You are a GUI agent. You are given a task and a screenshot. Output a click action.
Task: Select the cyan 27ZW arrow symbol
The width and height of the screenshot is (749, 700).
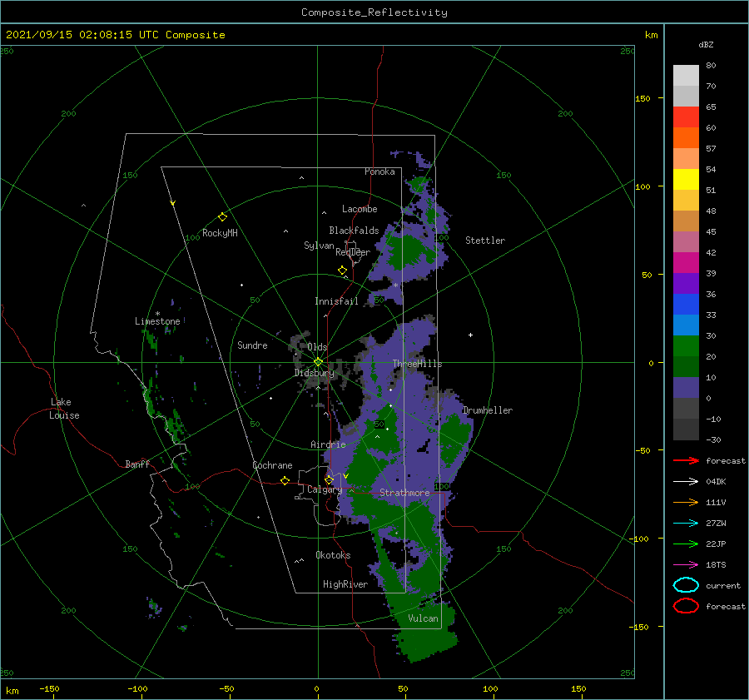pyautogui.click(x=686, y=523)
